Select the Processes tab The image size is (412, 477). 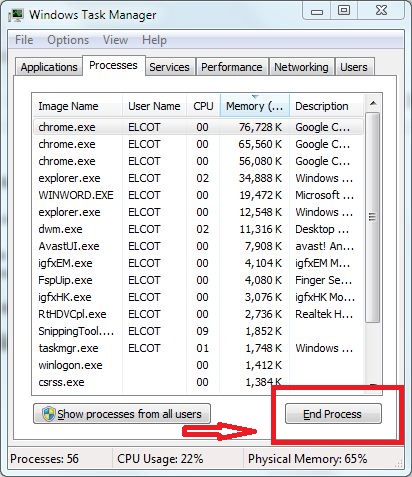coord(113,65)
